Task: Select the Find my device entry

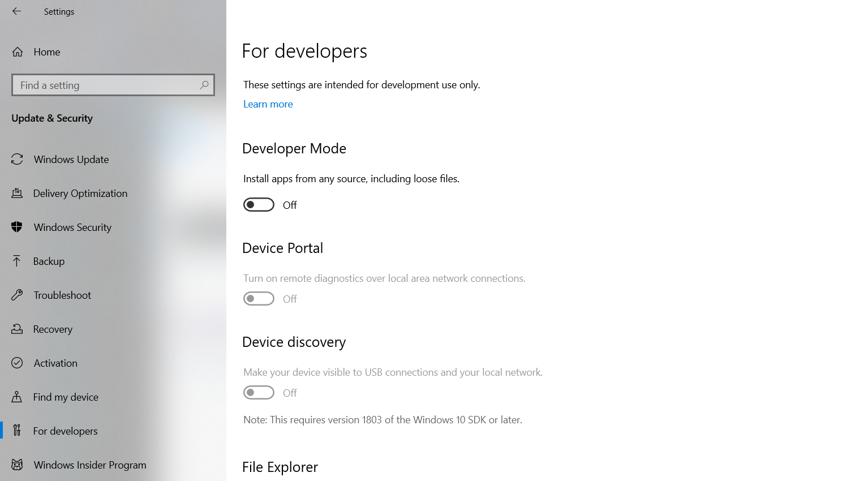Action: click(x=113, y=397)
